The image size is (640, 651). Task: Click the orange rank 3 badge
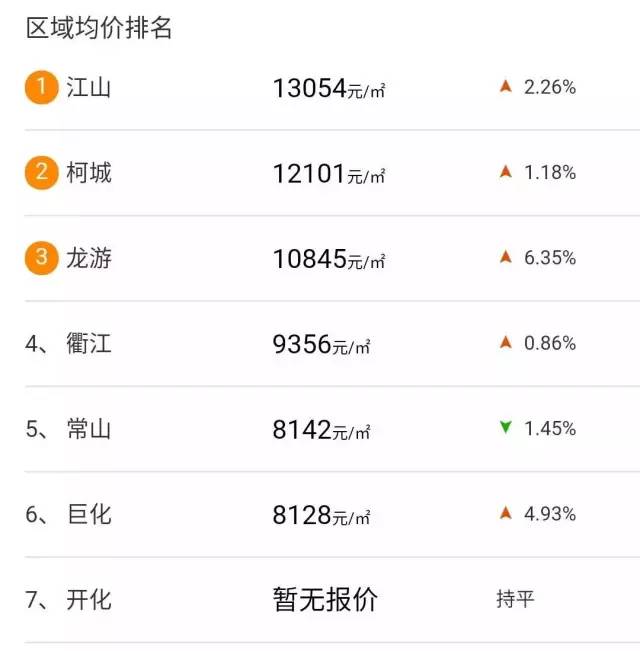coord(41,258)
